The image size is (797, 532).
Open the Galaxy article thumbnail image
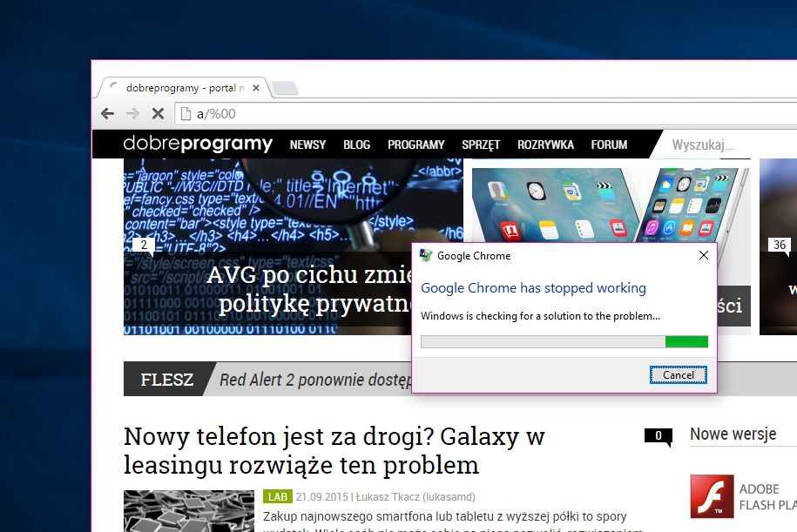(188, 510)
